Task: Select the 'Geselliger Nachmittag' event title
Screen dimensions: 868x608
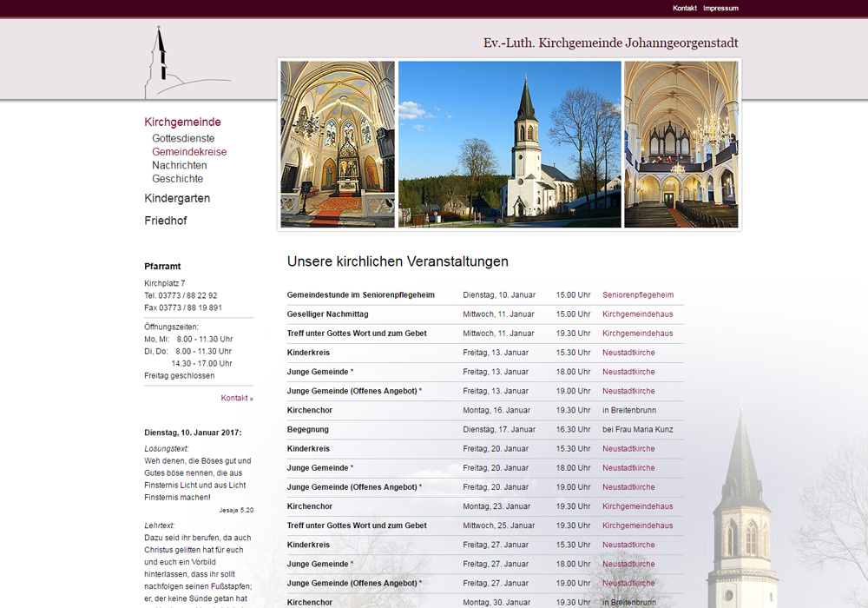Action: pyautogui.click(x=328, y=314)
